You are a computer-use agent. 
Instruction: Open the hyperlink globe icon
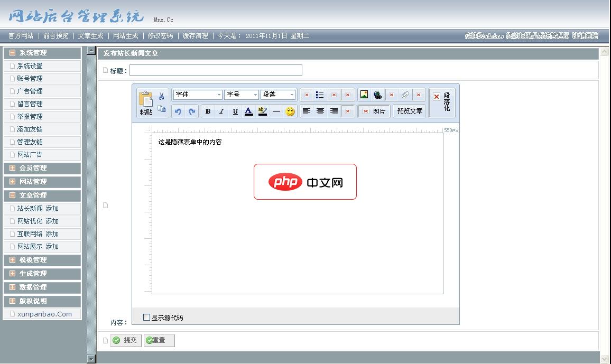[377, 95]
